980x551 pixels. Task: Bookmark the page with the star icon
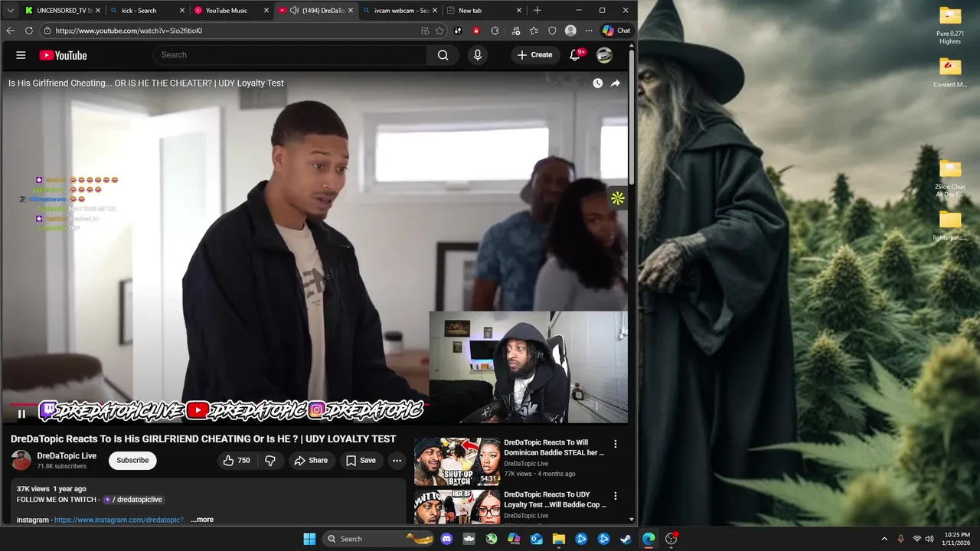439,31
